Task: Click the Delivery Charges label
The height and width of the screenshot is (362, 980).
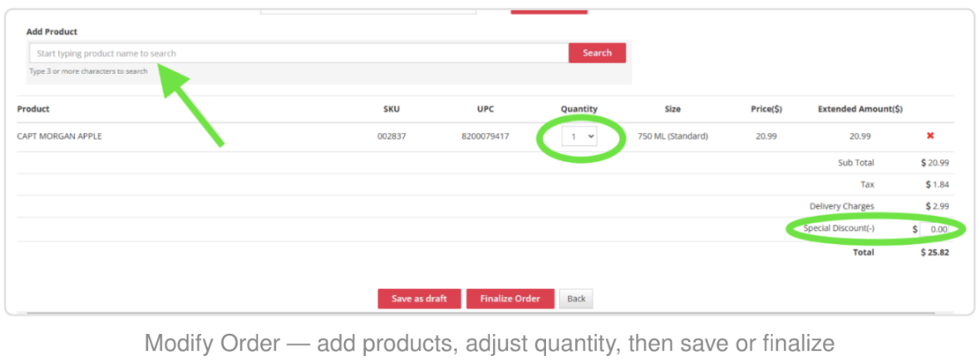Action: point(842,206)
